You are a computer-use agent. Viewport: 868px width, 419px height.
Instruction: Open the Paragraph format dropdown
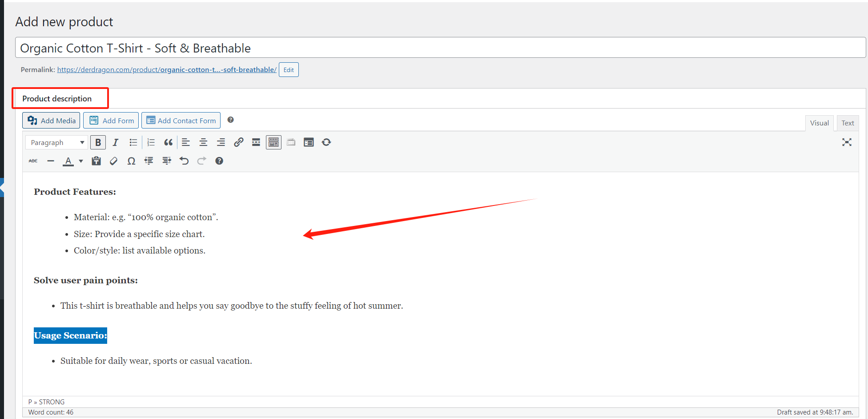point(56,142)
